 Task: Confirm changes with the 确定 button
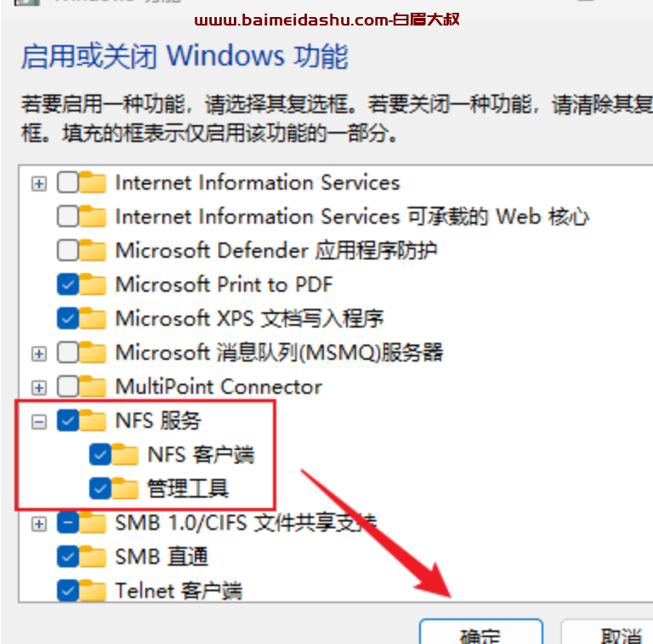pos(481,632)
